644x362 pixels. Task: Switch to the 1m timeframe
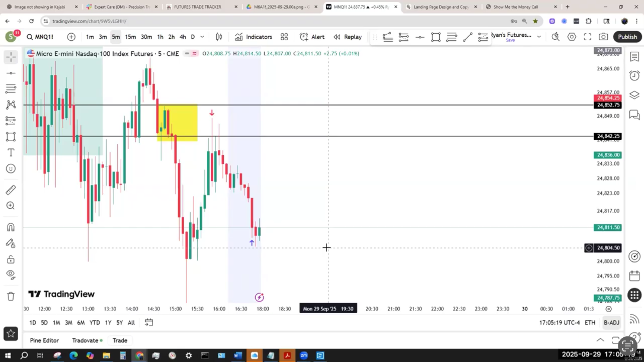(x=90, y=37)
